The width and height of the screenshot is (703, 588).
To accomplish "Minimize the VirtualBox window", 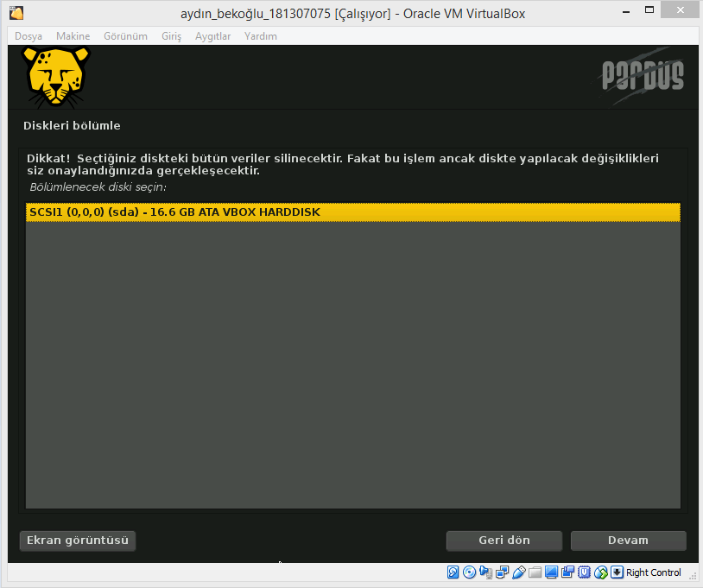I will (626, 12).
